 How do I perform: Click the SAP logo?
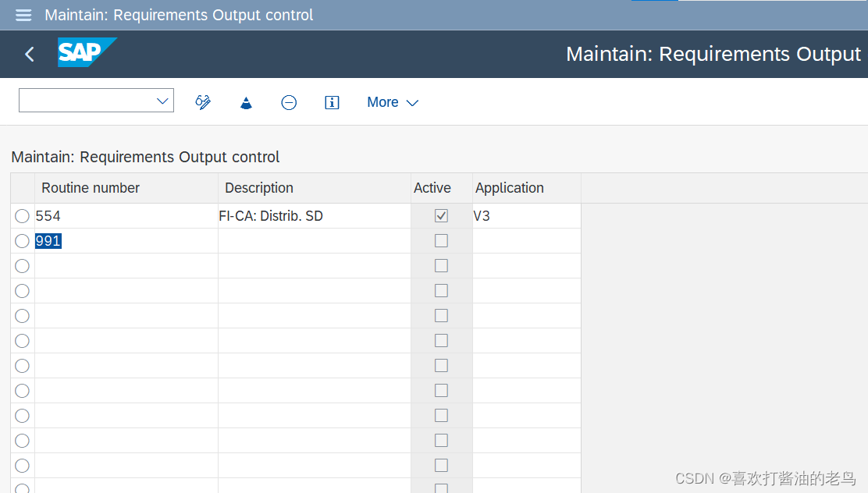86,52
